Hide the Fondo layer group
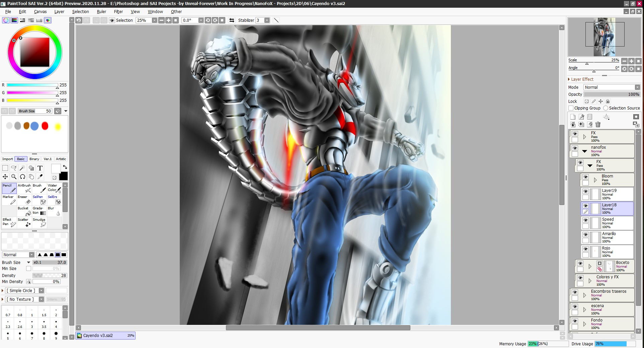 coord(575,321)
